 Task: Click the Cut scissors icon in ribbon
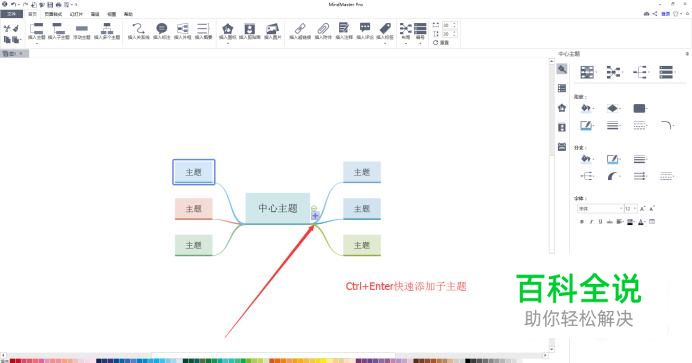tap(7, 29)
